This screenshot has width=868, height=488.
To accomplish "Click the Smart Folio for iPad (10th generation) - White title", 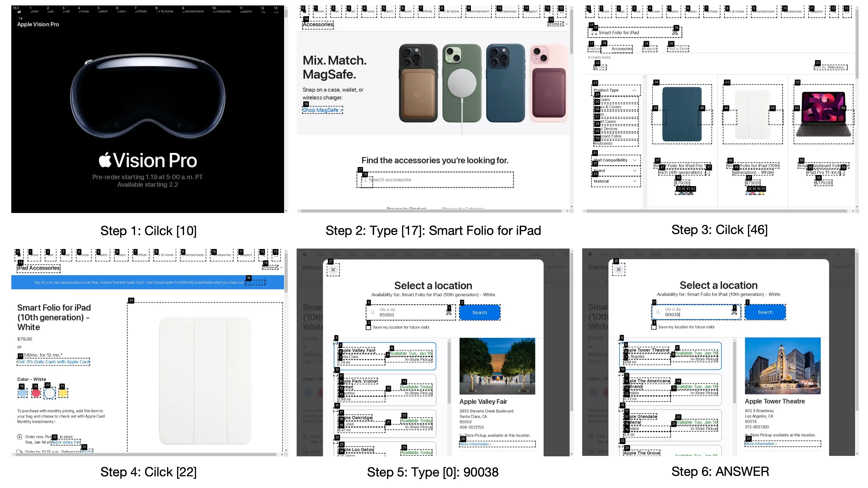I will (x=753, y=169).
